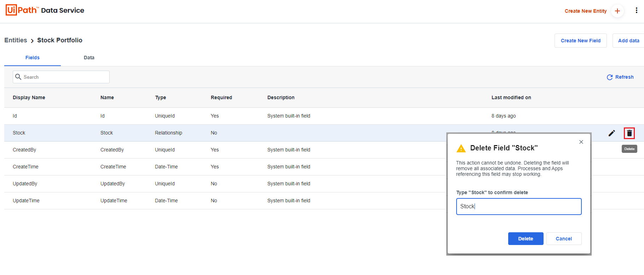Sort by Display Name column header
This screenshot has height=275, width=644.
(x=29, y=97)
